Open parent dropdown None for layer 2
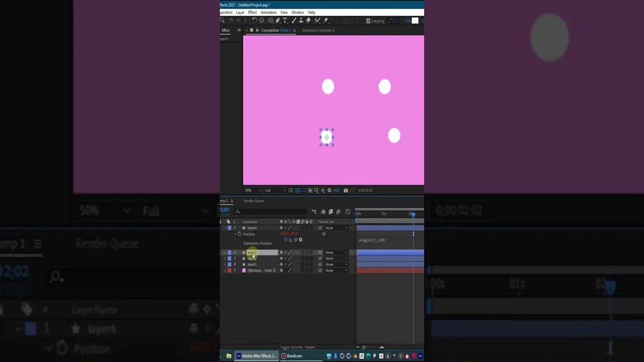This screenshot has width=644, height=362. 337,252
